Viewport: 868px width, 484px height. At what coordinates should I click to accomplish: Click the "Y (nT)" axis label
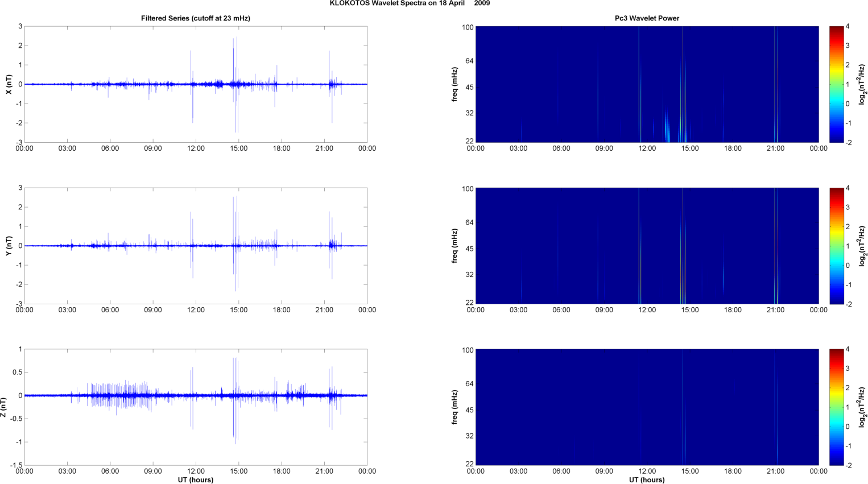pyautogui.click(x=9, y=246)
